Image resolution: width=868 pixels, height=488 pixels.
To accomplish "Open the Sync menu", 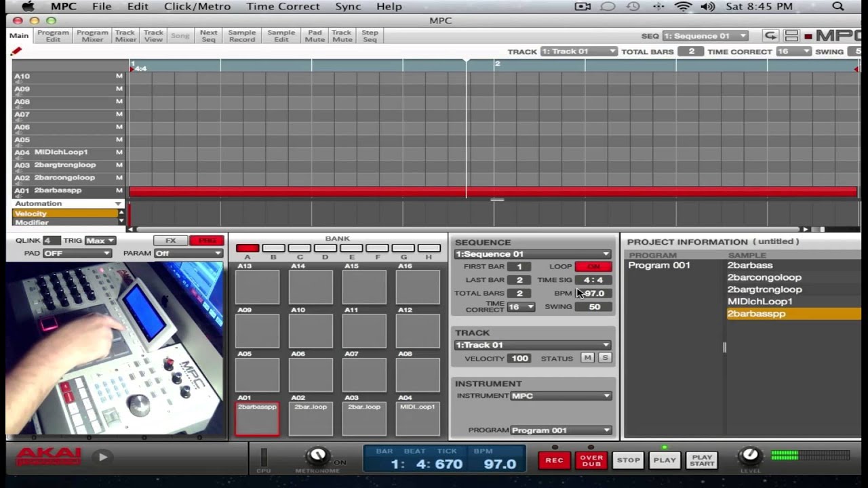I will coord(348,7).
